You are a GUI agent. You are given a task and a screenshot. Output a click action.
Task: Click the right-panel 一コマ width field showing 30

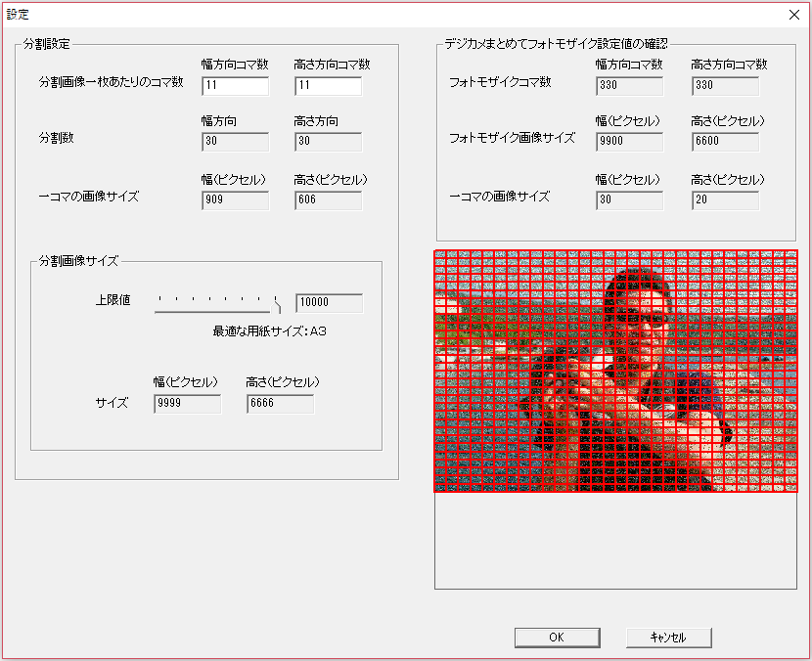pyautogui.click(x=629, y=199)
